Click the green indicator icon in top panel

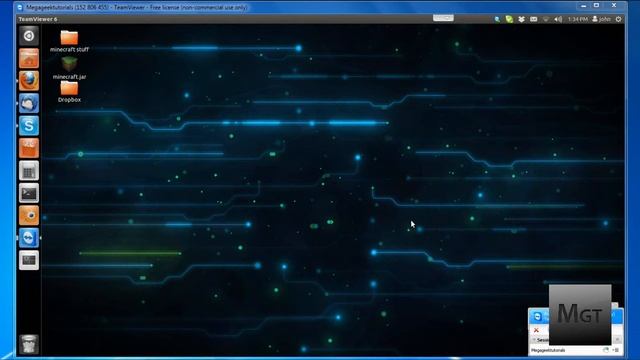[x=509, y=19]
